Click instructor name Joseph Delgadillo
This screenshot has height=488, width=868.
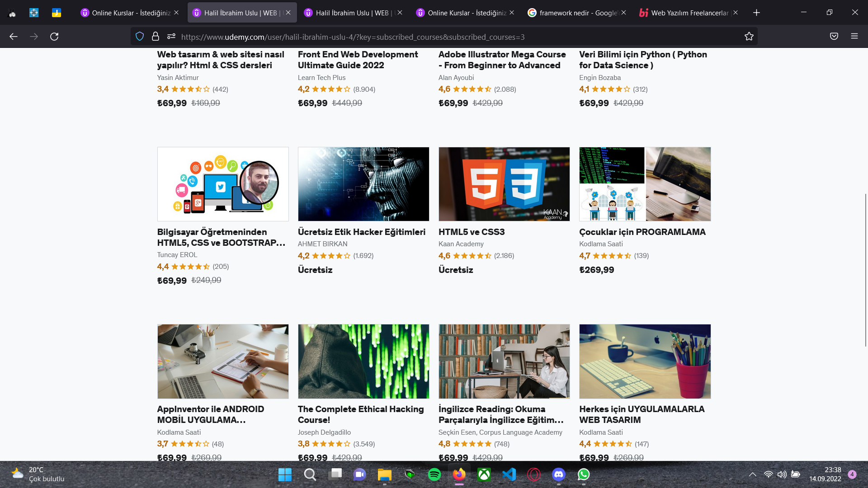324,432
